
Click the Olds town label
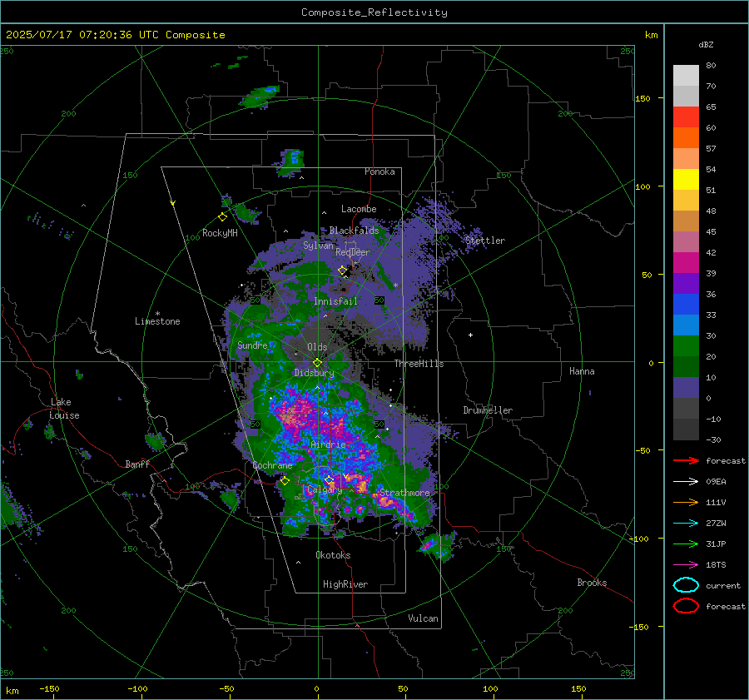(317, 347)
